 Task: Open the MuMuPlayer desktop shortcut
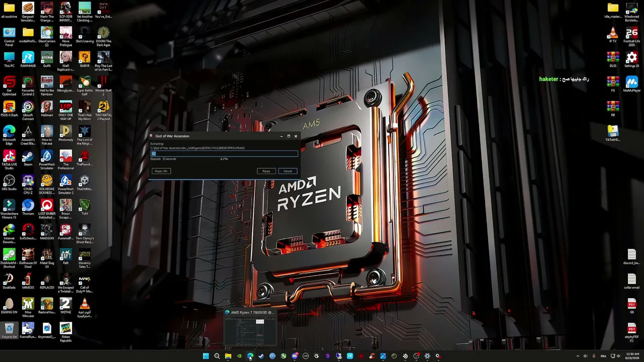pyautogui.click(x=632, y=84)
